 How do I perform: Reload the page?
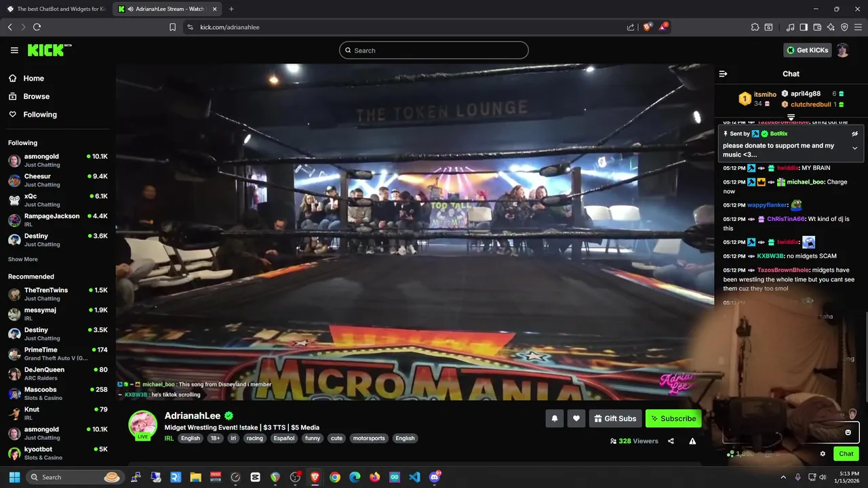[x=37, y=27]
